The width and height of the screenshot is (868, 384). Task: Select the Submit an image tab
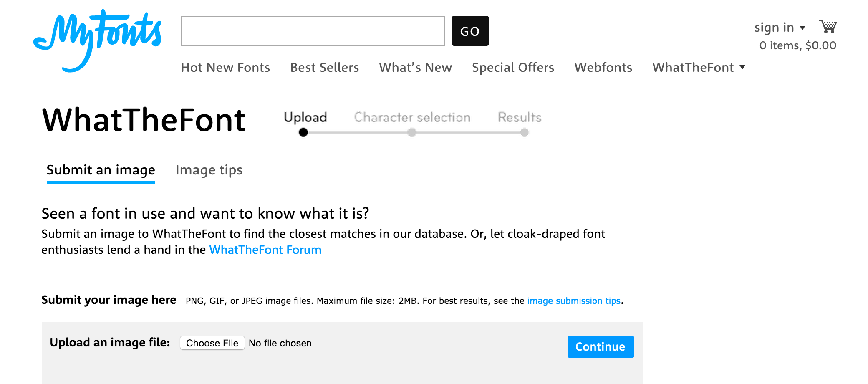coord(101,170)
